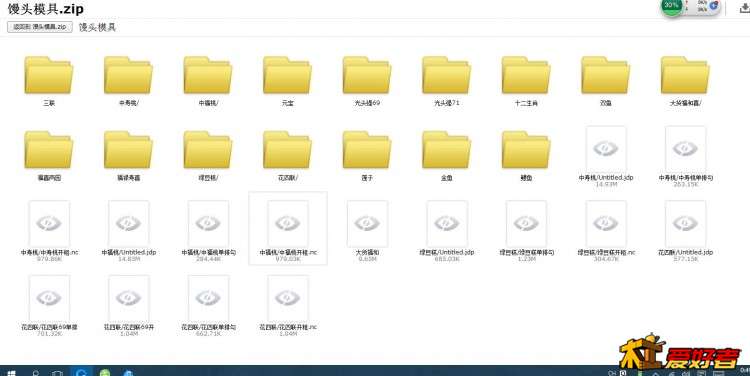Screen dimensions: 750x376
Task: Open the 花四联/ folder
Action: click(x=287, y=150)
